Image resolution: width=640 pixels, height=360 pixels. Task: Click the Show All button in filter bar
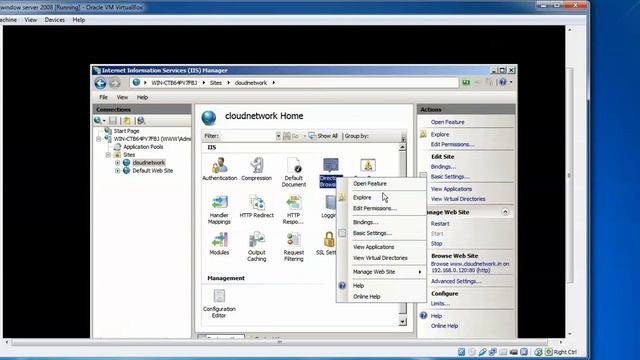point(323,136)
